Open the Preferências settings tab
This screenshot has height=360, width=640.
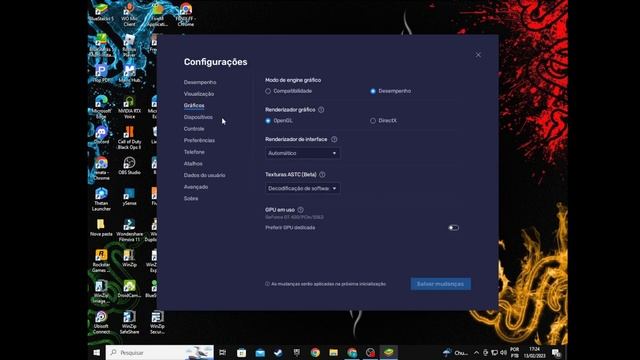click(x=199, y=140)
